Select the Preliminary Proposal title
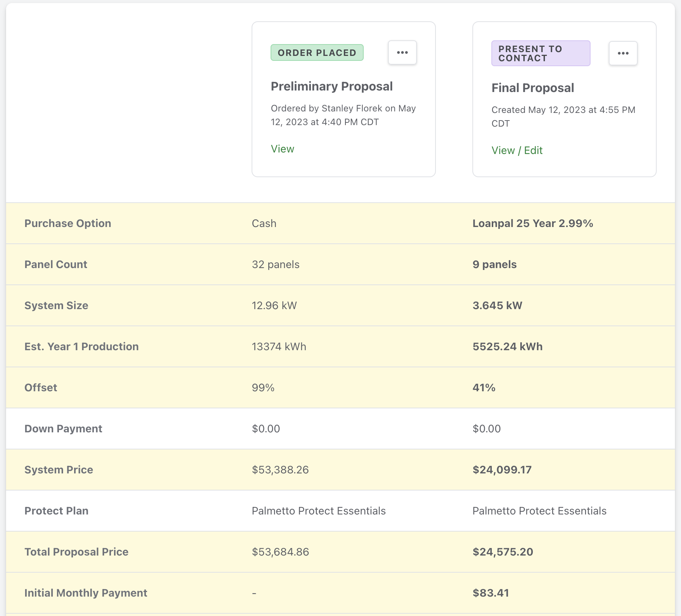Viewport: 681px width, 616px height. click(332, 86)
